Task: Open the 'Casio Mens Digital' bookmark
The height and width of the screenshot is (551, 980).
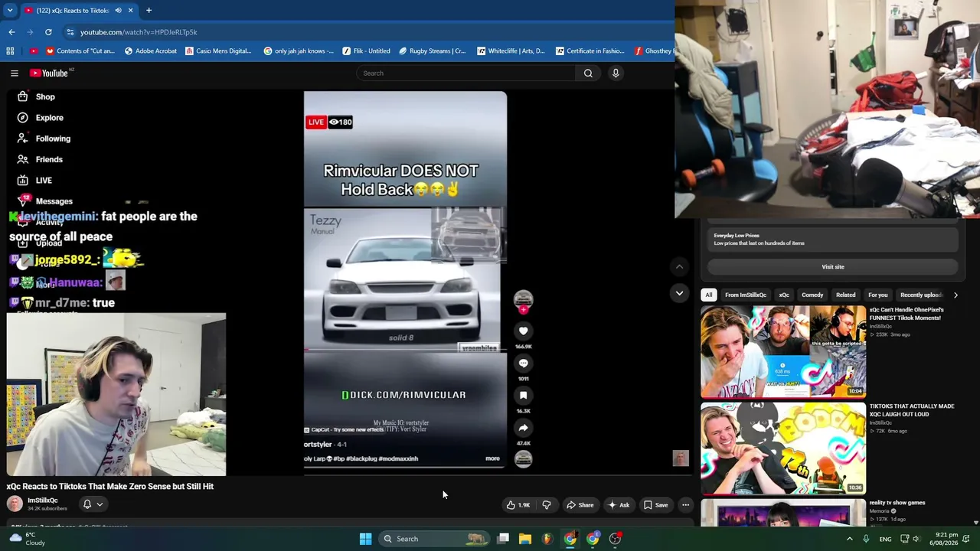Action: coord(218,51)
